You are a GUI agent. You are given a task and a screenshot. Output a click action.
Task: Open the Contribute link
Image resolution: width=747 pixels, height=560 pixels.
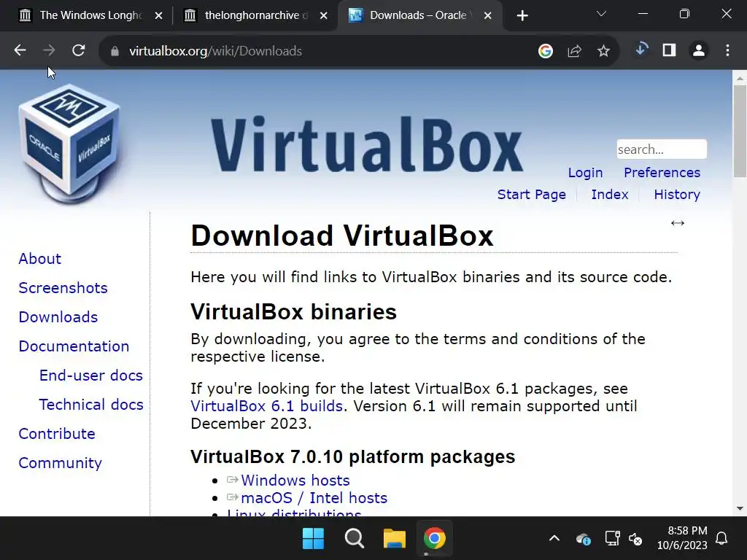point(57,433)
